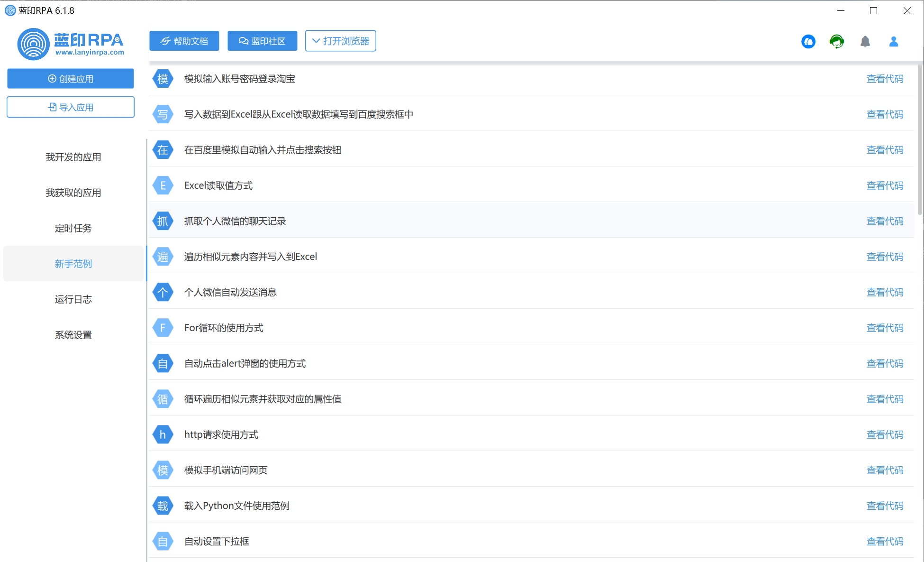Select text 自动设置下拉框
Screen dimensions: 924x562
tap(217, 541)
